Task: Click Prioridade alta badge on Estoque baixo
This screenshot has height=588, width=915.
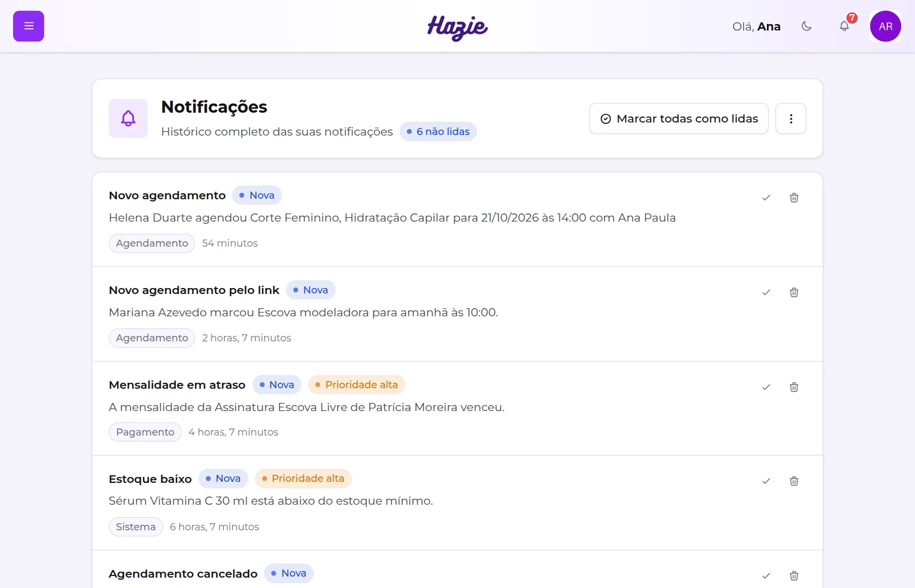Action: tap(303, 479)
